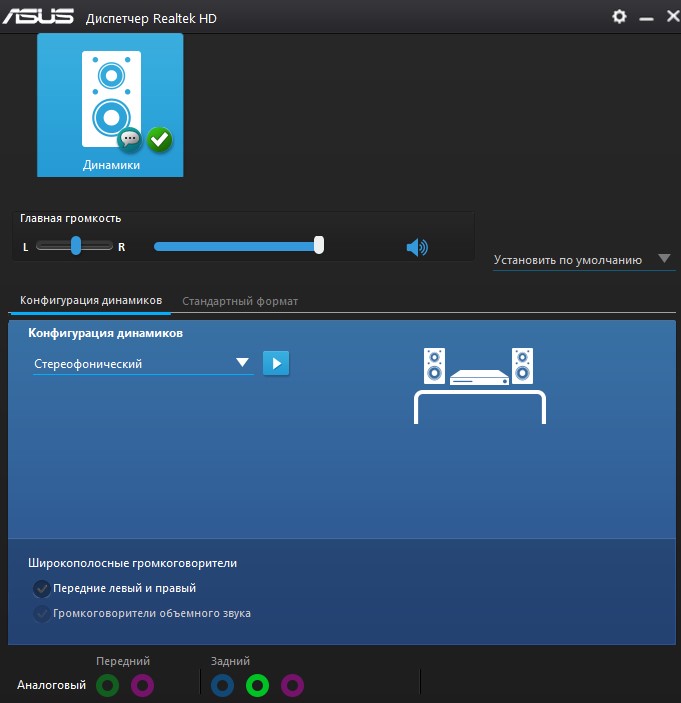Image resolution: width=681 pixels, height=703 pixels.
Task: Click front panel purple analog jack
Action: [143, 685]
